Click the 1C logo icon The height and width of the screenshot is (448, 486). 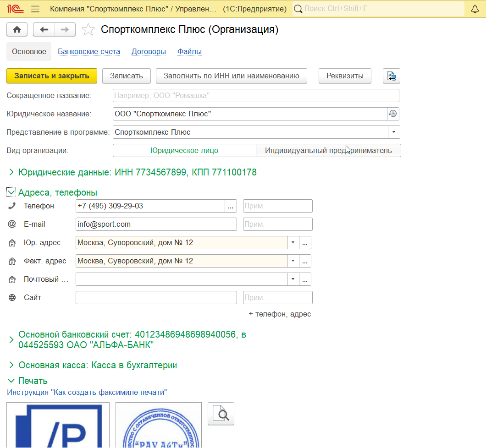point(15,9)
